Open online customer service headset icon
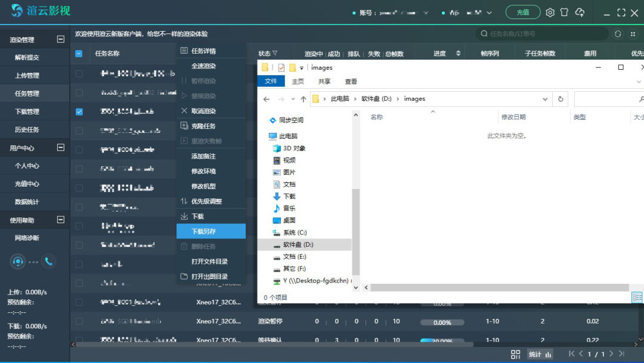This screenshot has height=363, width=644. point(18,261)
